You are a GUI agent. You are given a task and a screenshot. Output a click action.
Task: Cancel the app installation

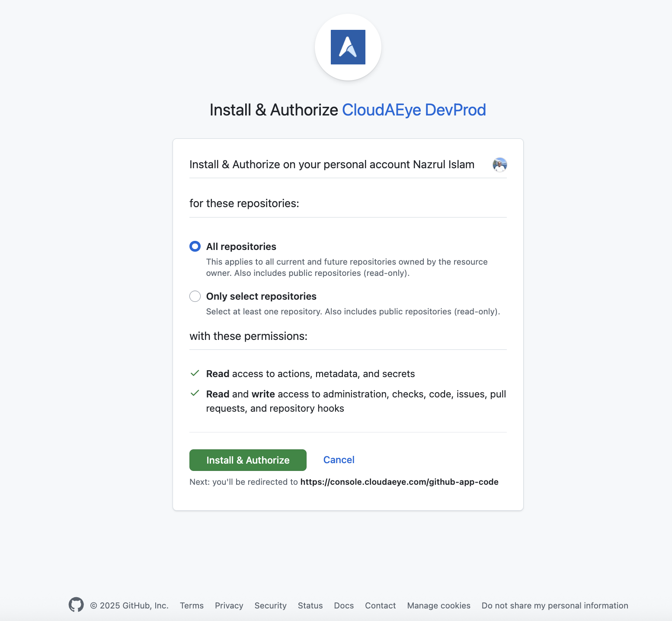click(x=339, y=460)
